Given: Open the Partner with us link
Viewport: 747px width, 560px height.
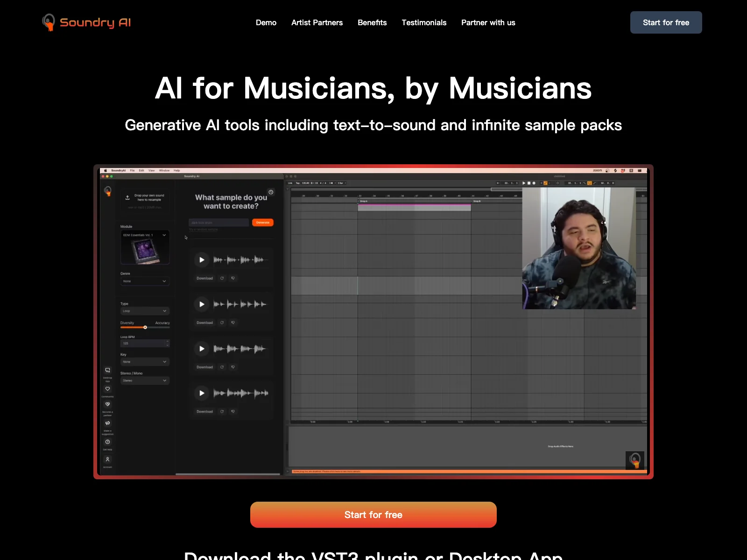Looking at the screenshot, I should [488, 22].
